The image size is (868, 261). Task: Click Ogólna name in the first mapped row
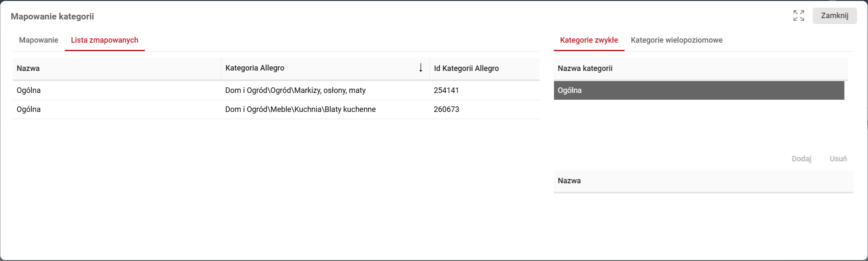pos(29,90)
